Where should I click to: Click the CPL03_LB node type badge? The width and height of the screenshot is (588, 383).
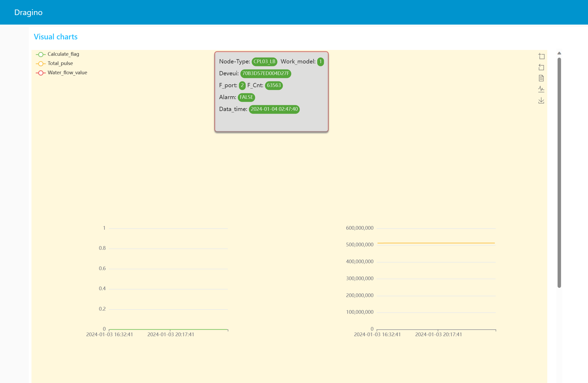click(264, 62)
